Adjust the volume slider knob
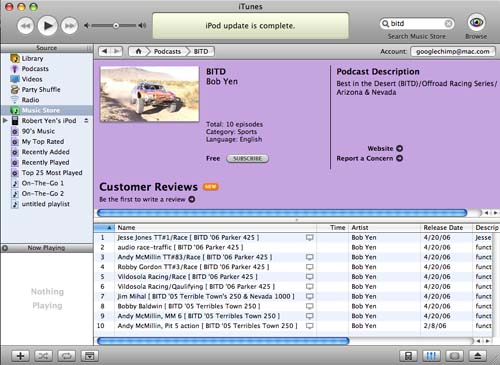500x365 pixels. [116, 25]
